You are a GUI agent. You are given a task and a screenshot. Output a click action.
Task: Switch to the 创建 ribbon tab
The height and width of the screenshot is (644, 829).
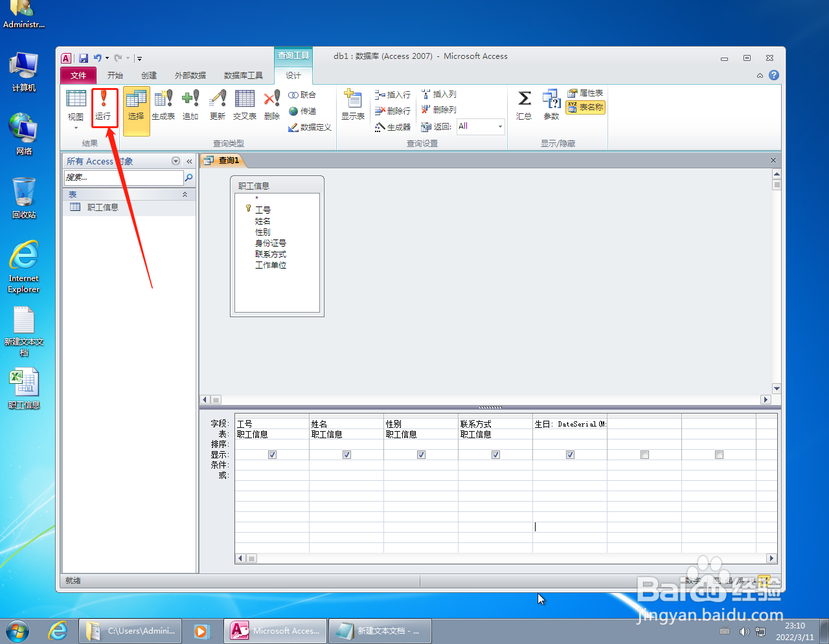(149, 76)
